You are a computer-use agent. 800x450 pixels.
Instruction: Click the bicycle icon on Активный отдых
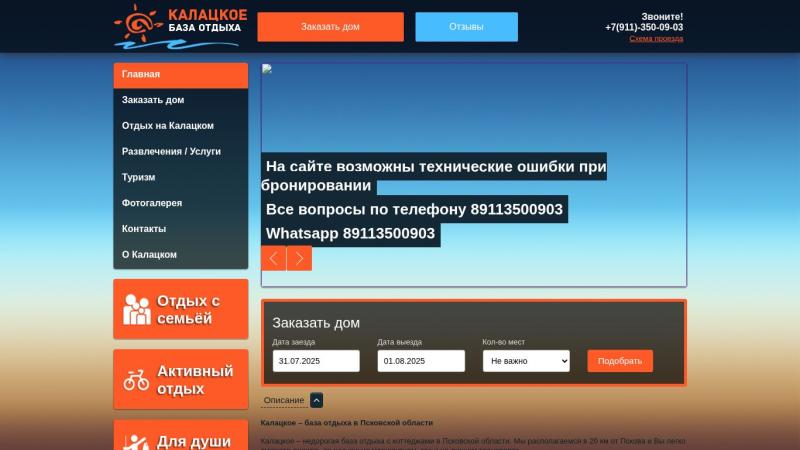point(136,381)
